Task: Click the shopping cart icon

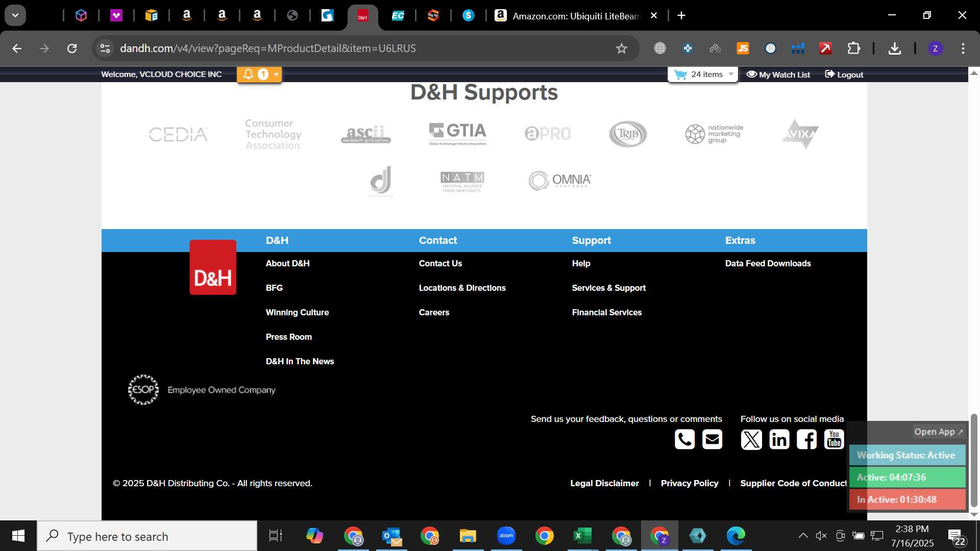Action: tap(680, 74)
